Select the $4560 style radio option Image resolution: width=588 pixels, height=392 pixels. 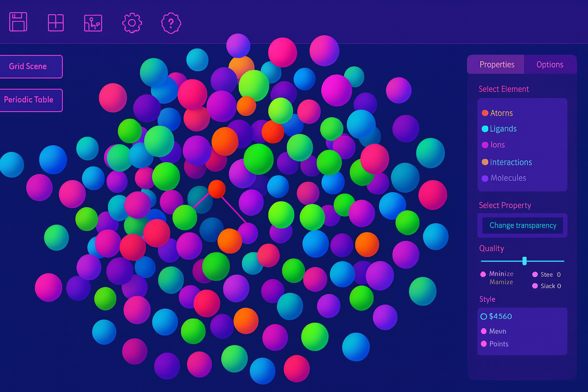coord(484,317)
